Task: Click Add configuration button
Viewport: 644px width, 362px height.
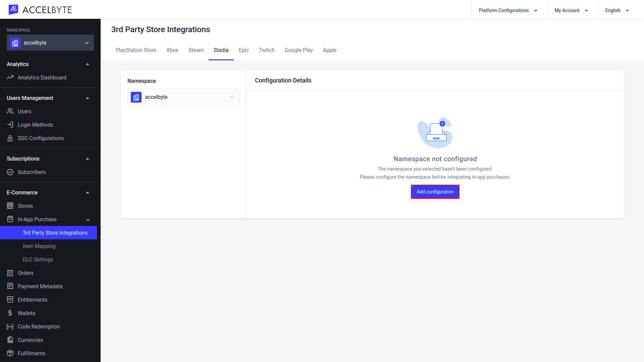Action: coord(435,191)
